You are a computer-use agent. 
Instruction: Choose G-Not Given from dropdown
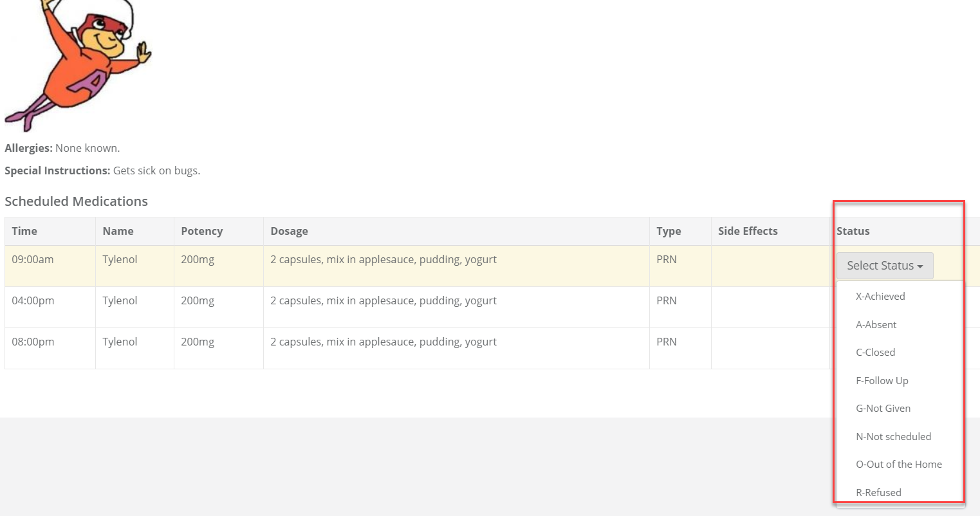point(883,409)
